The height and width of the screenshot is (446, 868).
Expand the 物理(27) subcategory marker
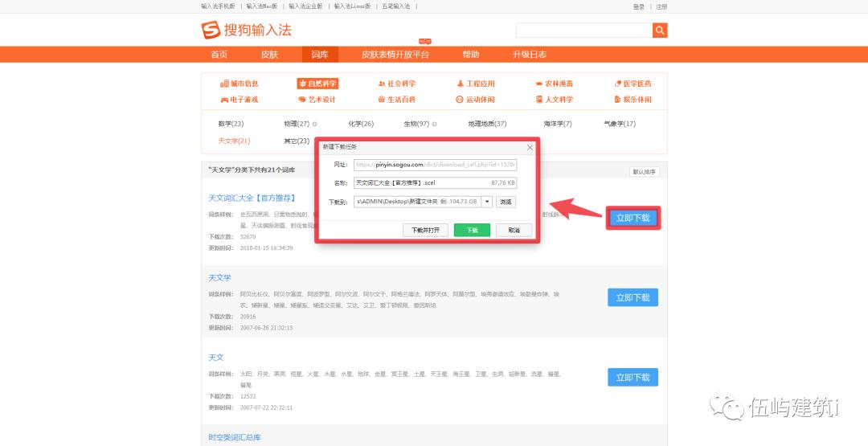314,124
